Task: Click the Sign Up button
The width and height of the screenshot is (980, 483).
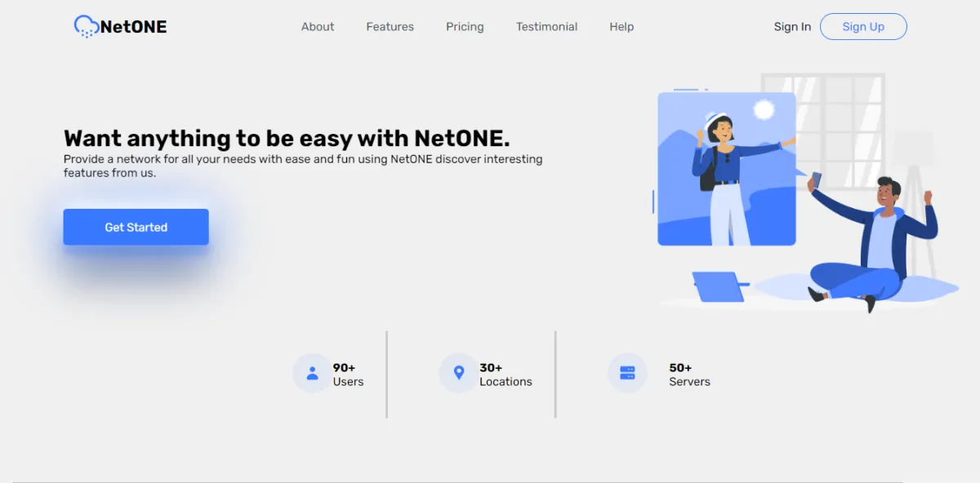Action: pos(863,26)
